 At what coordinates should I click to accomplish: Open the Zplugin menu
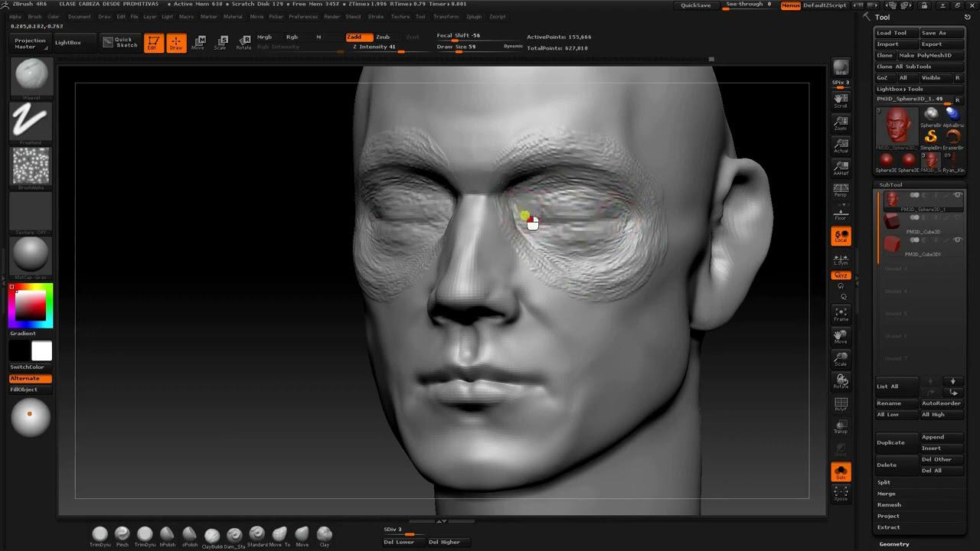(x=474, y=16)
